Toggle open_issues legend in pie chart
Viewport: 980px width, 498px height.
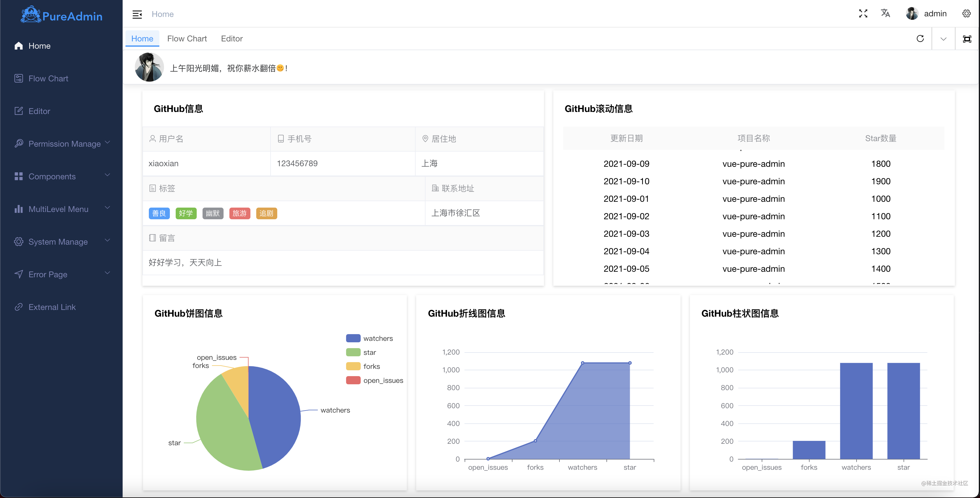pos(374,380)
